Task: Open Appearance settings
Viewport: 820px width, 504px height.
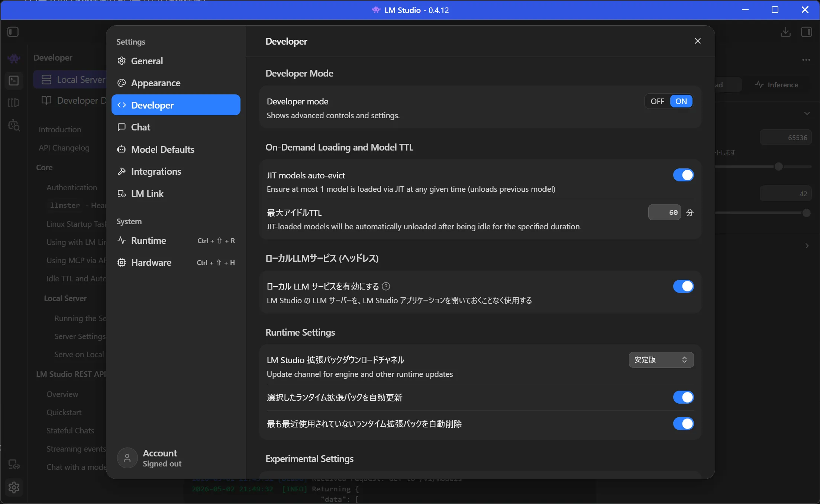Action: 176,83
